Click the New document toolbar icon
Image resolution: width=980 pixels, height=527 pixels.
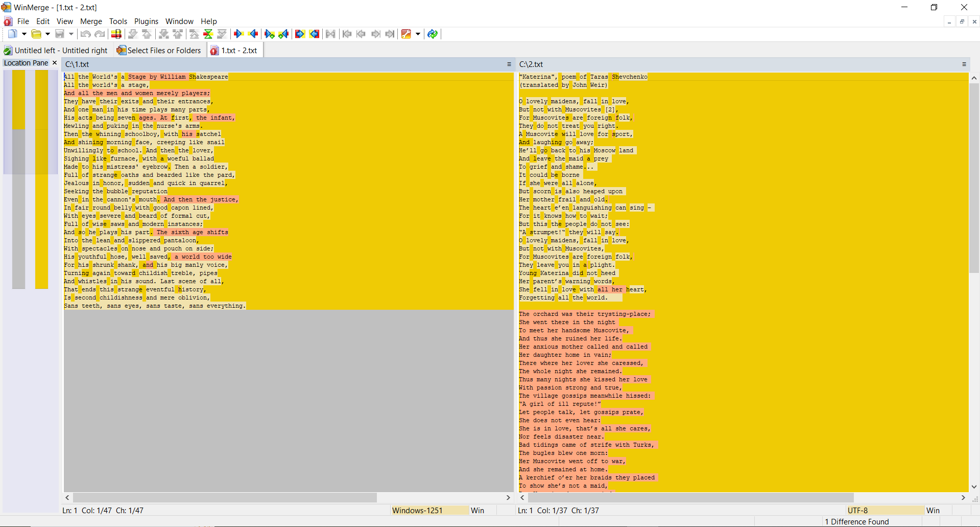[12, 34]
